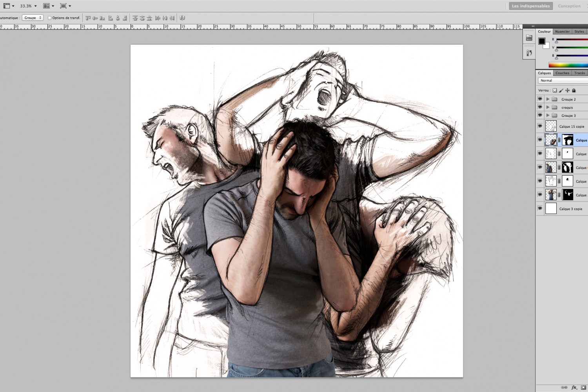The image size is (588, 392).
Task: Click the lock position icon
Action: [x=567, y=91]
